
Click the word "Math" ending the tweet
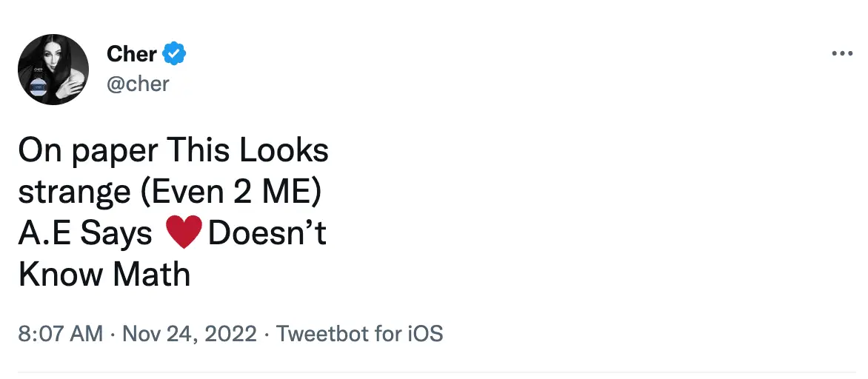point(152,275)
